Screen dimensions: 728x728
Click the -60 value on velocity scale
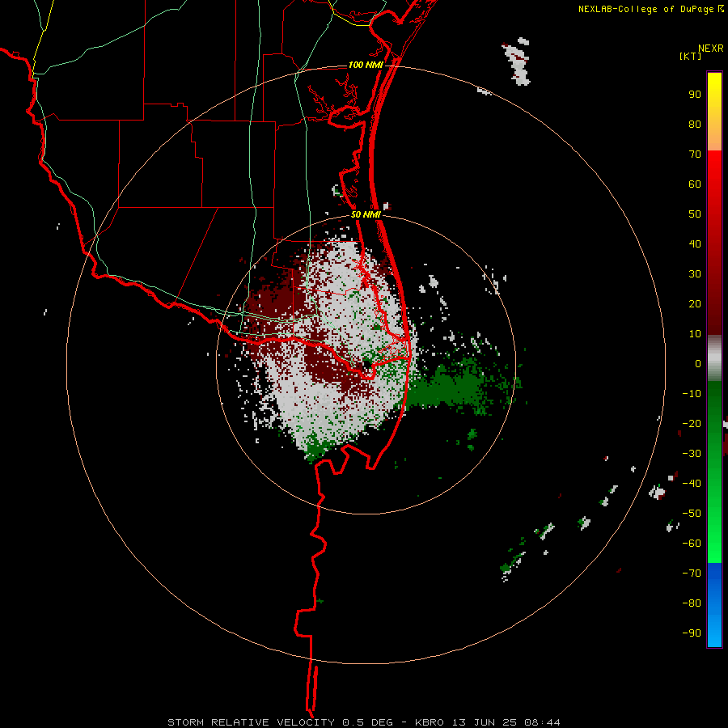point(692,544)
